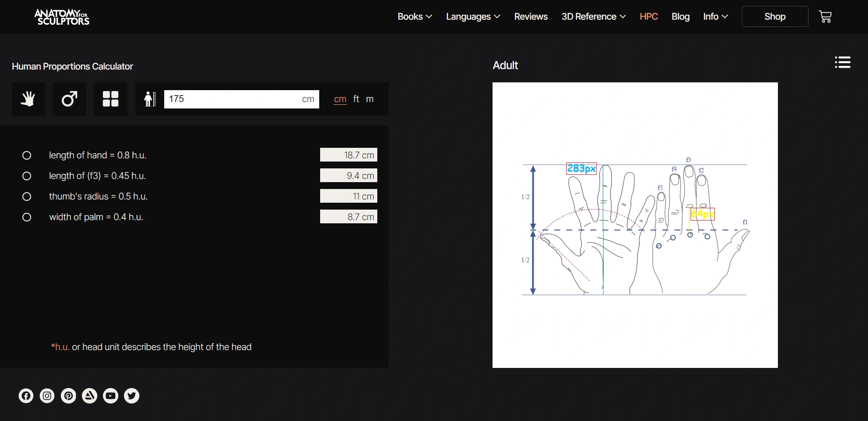
Task: Click the 18.7 cm value field
Action: click(x=348, y=155)
